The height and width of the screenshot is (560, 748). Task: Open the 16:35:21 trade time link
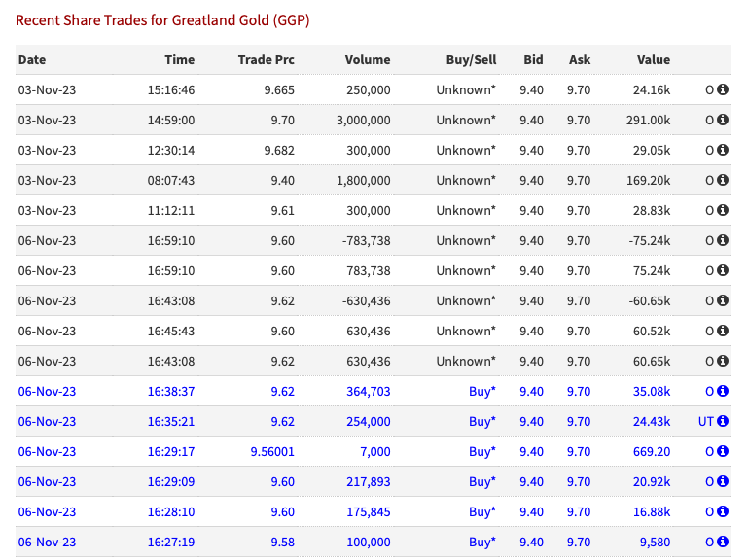[171, 422]
